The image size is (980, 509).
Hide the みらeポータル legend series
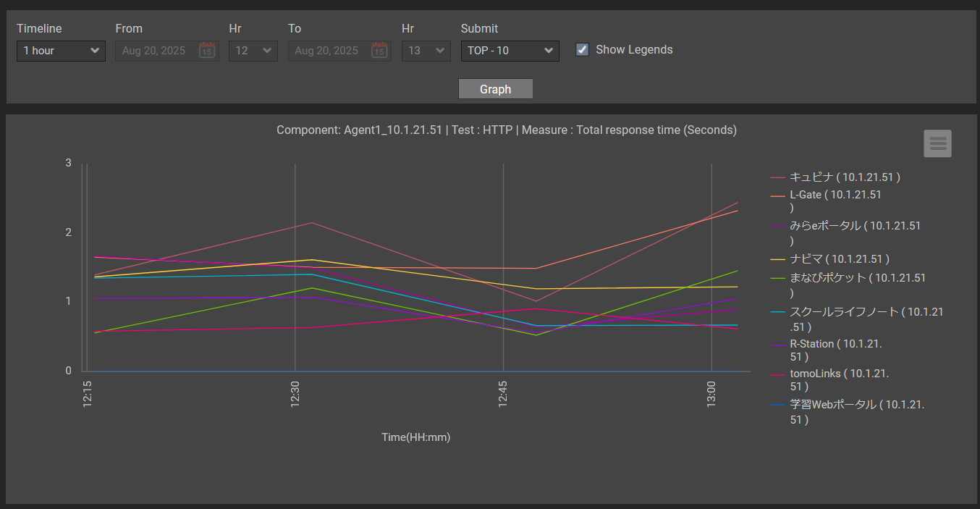tap(855, 226)
